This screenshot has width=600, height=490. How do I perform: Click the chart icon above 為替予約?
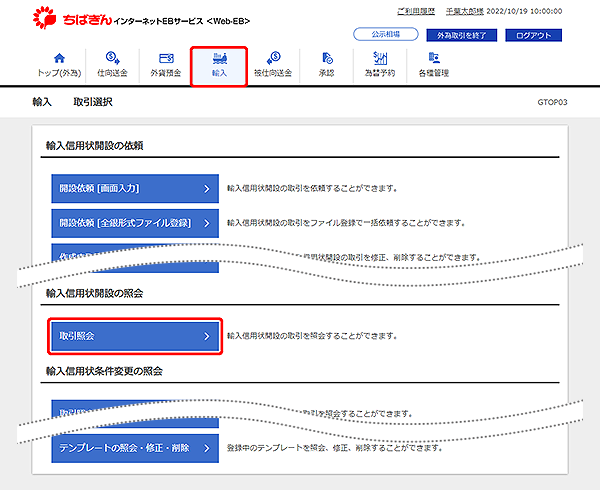click(x=380, y=58)
